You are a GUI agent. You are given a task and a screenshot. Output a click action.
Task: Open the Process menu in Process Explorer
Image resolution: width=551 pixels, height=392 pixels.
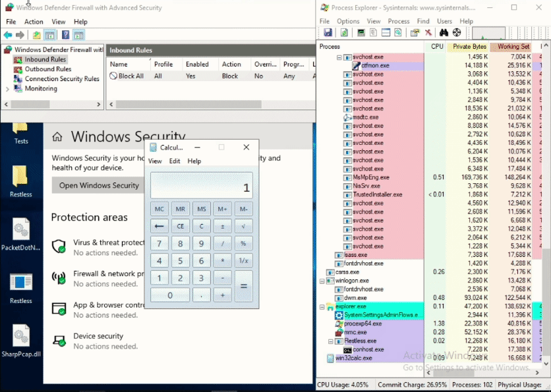[399, 22]
